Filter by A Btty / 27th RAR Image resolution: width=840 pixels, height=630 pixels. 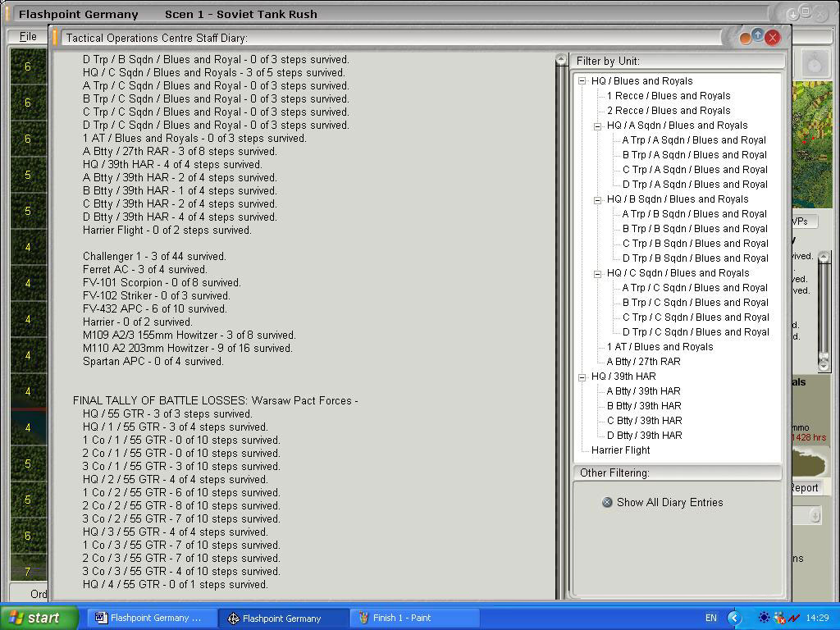point(643,362)
